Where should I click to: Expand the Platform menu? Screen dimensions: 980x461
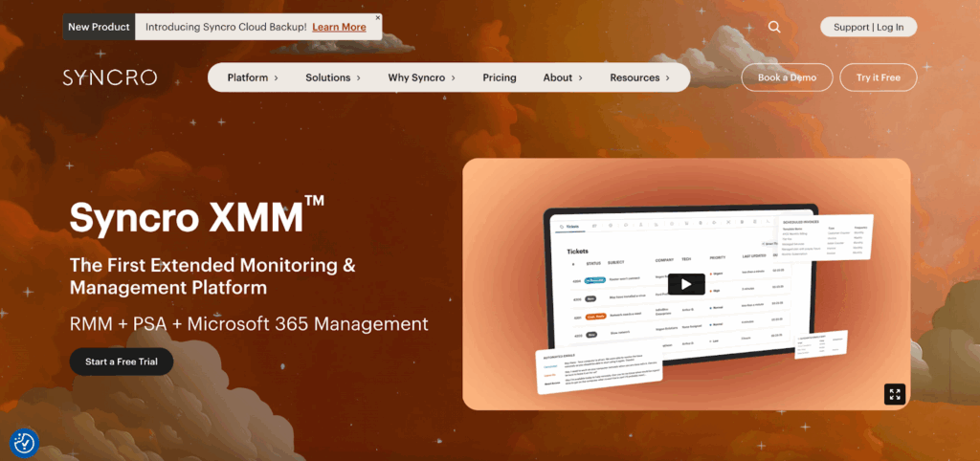tap(253, 77)
